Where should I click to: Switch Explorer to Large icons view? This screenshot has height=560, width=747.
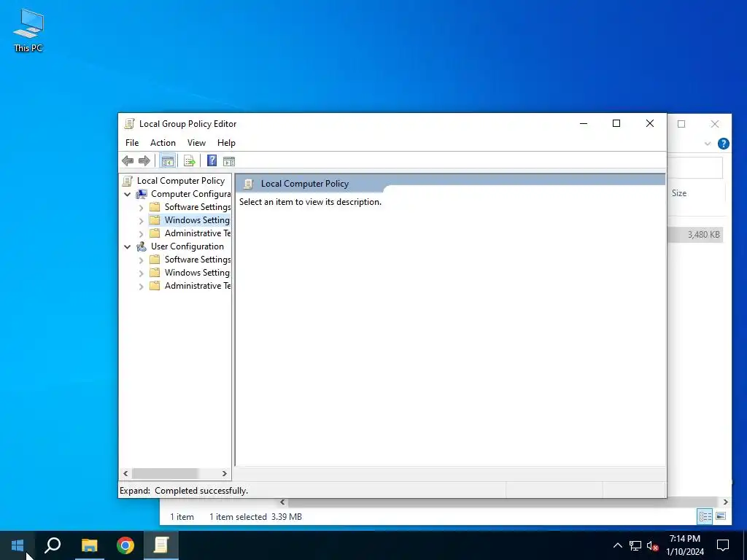pos(721,516)
